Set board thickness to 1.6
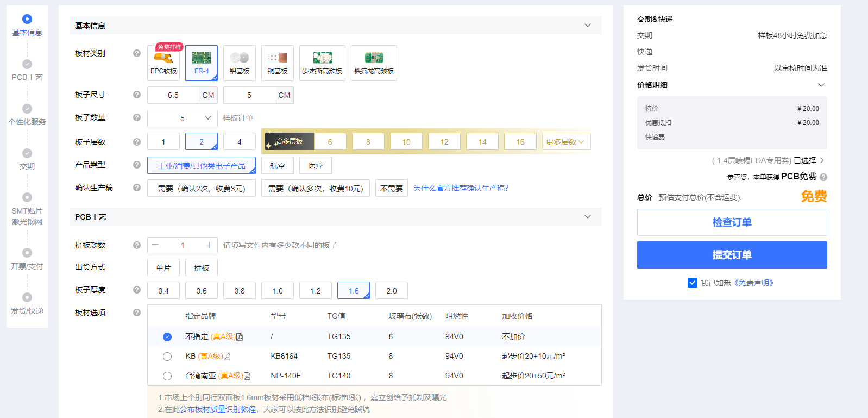Viewport: 868px width, 418px height. coord(354,290)
